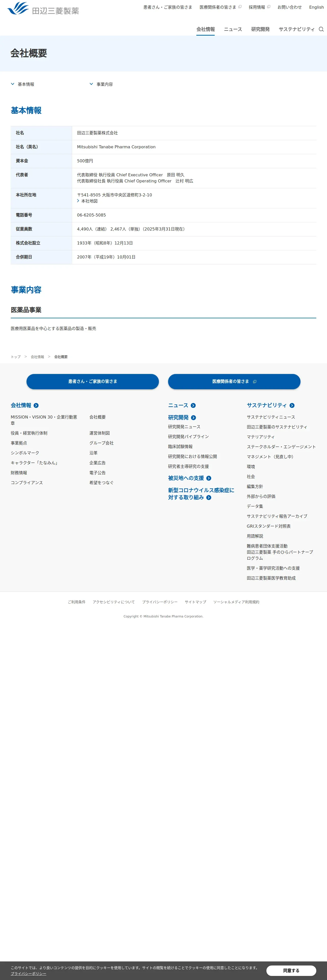
Task: Open 企業広告 footer link
Action: 98,463
